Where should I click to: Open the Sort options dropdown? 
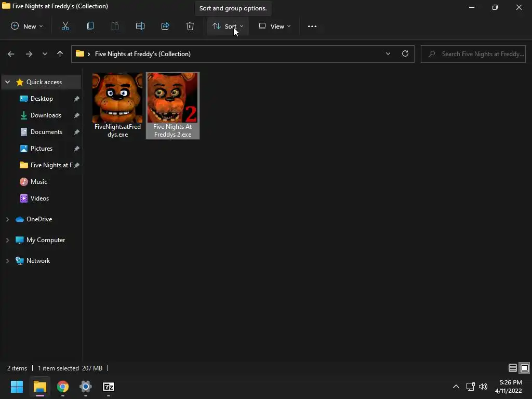click(x=228, y=26)
